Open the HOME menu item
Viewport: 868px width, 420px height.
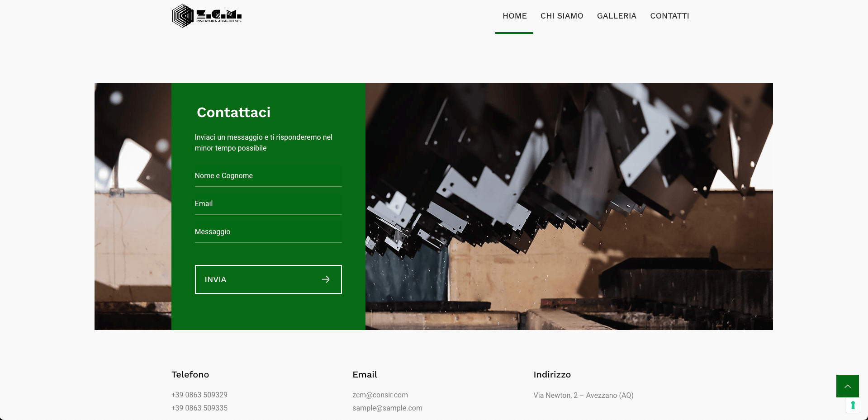point(515,16)
